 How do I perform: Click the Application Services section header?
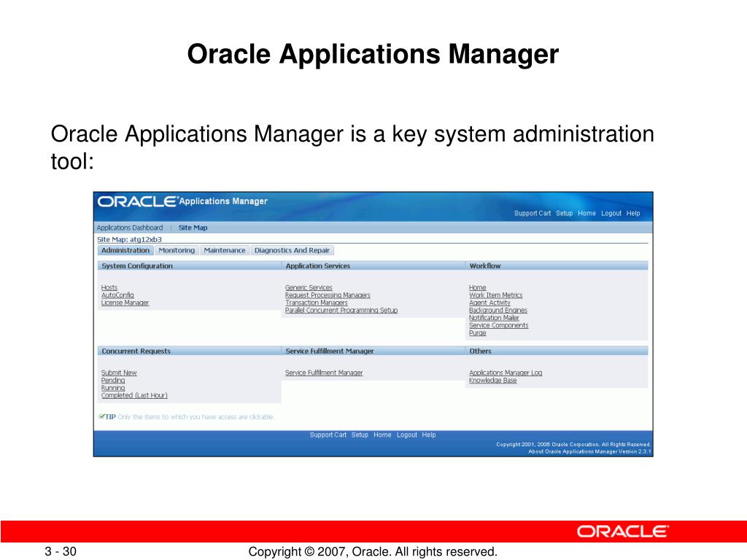(318, 265)
